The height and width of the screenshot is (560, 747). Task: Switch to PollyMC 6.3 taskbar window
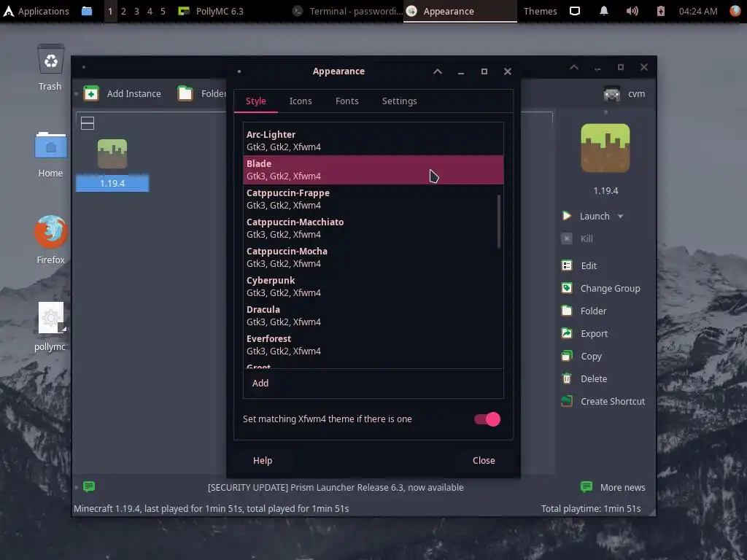click(x=211, y=11)
